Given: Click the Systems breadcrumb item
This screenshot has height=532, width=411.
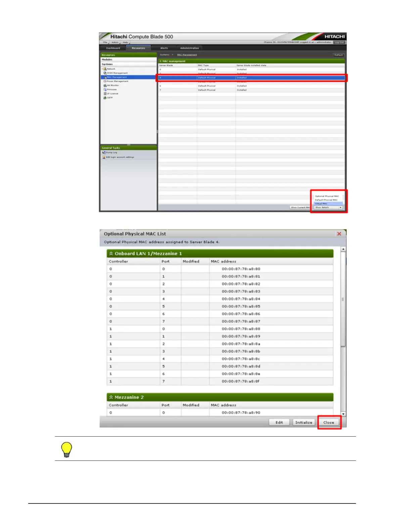Looking at the screenshot, I should [x=165, y=55].
